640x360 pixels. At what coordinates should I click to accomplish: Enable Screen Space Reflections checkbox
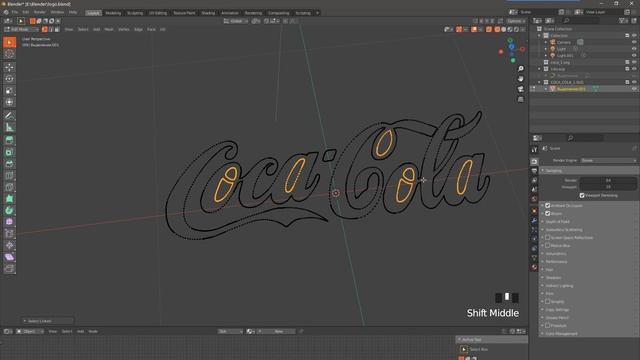[x=548, y=238]
